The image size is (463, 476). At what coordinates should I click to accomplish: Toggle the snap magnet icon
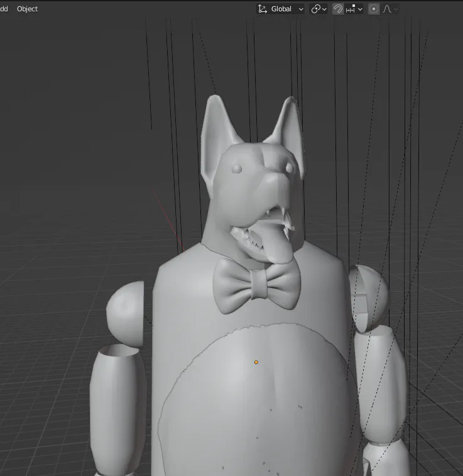(338, 9)
